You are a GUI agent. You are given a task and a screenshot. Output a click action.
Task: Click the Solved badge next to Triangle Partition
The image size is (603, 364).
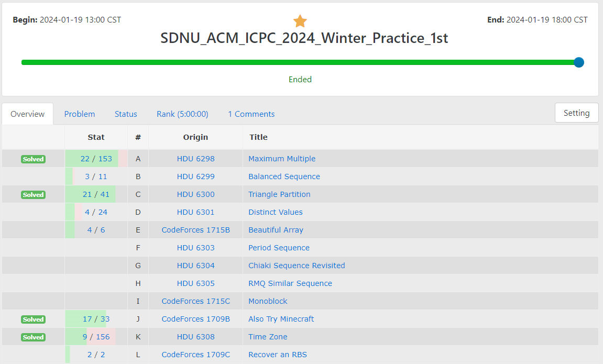(33, 194)
